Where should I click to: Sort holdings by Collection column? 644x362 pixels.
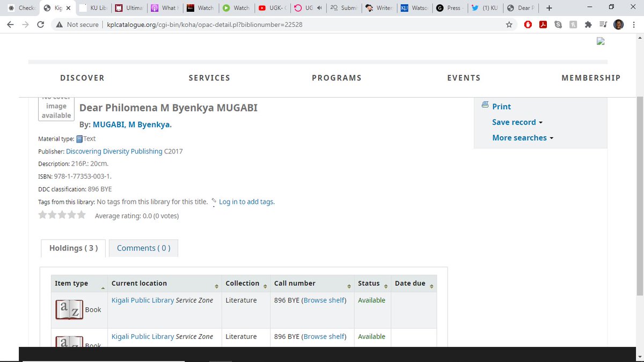coord(246,284)
